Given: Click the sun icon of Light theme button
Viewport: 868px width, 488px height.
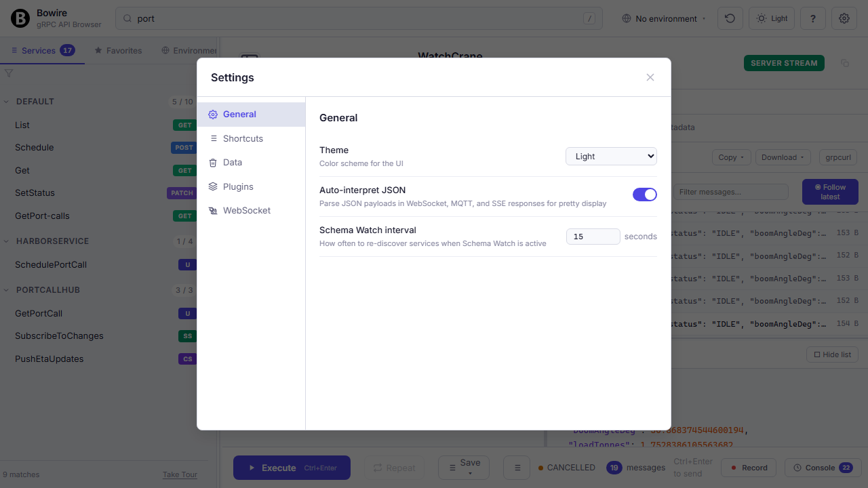Looking at the screenshot, I should tap(762, 18).
